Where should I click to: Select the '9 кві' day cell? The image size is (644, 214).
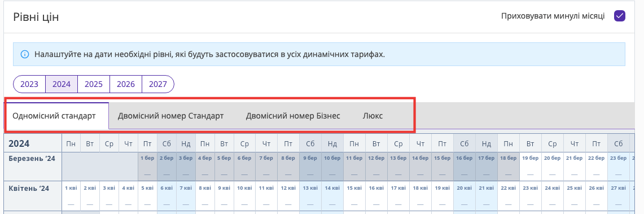[x=224, y=195]
